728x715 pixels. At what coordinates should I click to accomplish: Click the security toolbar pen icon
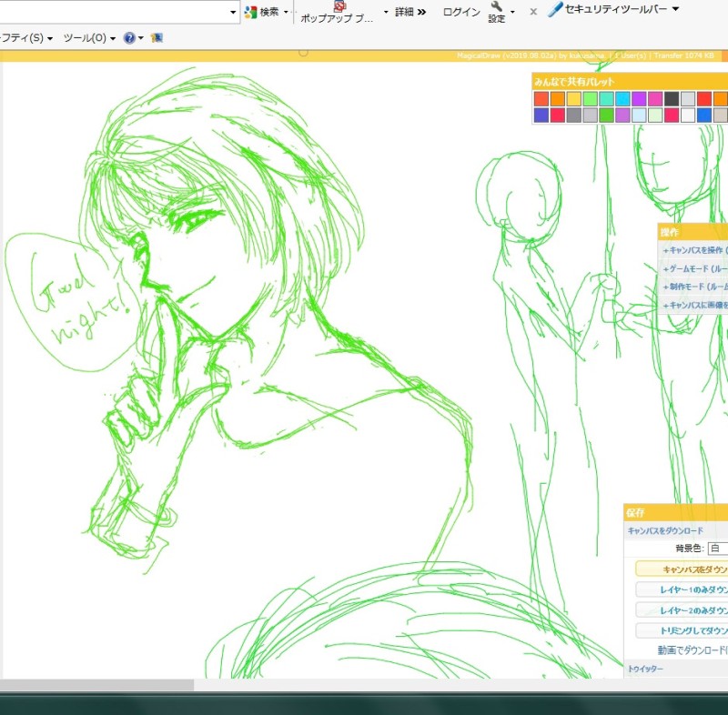[555, 9]
